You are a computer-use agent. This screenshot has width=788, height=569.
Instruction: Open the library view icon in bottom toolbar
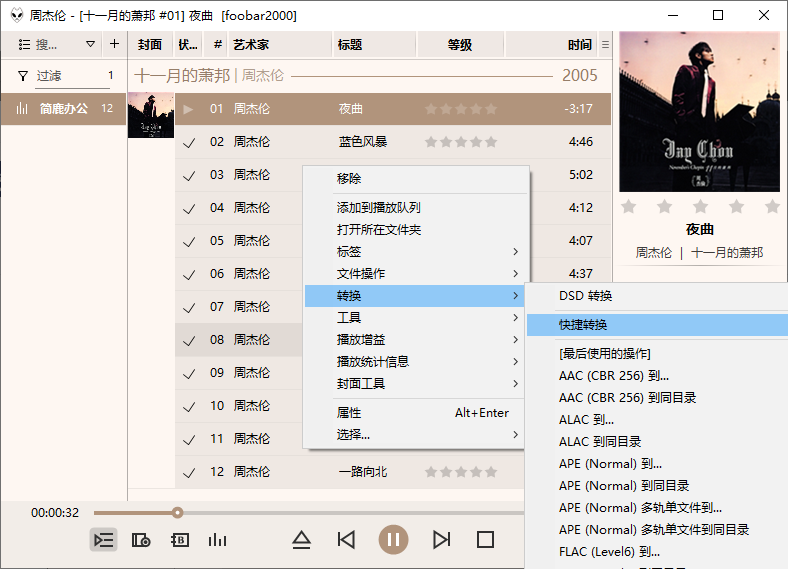(x=141, y=540)
